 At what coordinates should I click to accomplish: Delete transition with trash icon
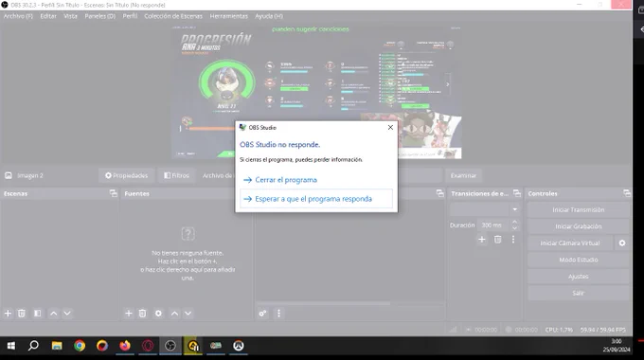498,239
